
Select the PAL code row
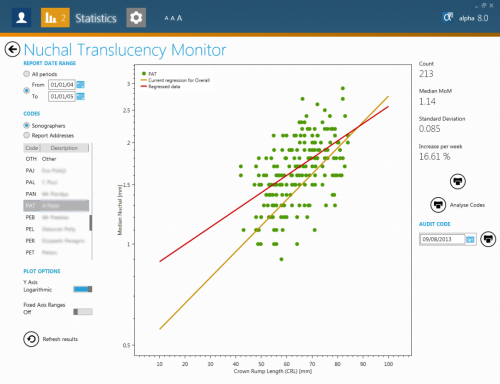pos(56,182)
